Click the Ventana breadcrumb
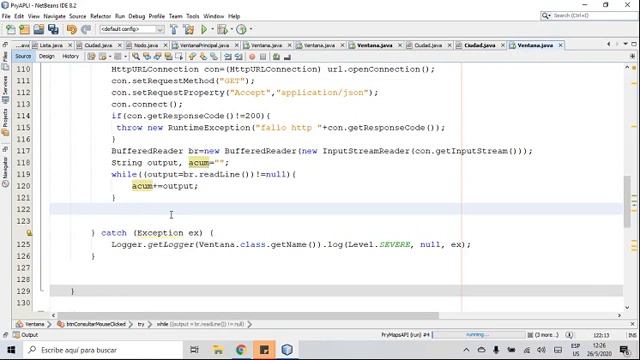 34,324
